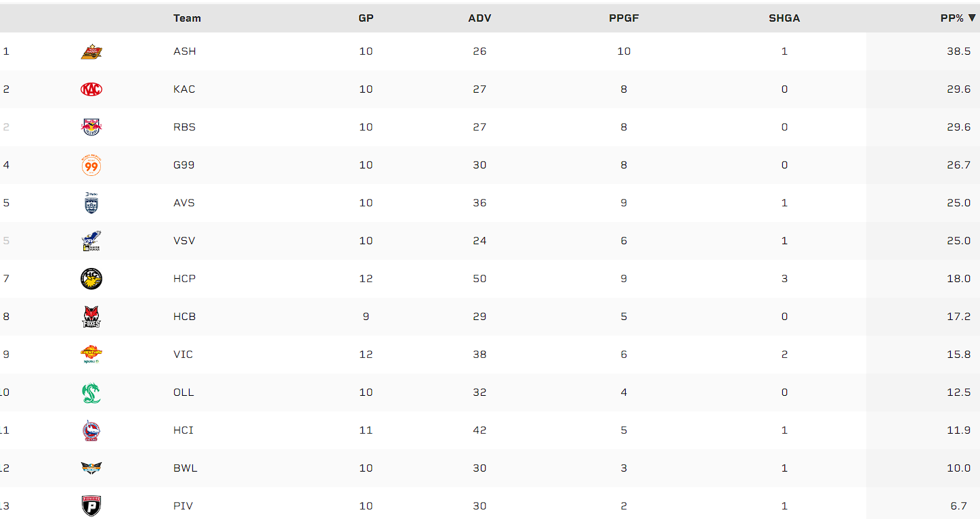Open the BWL team name link
This screenshot has width=980, height=519.
(x=186, y=468)
